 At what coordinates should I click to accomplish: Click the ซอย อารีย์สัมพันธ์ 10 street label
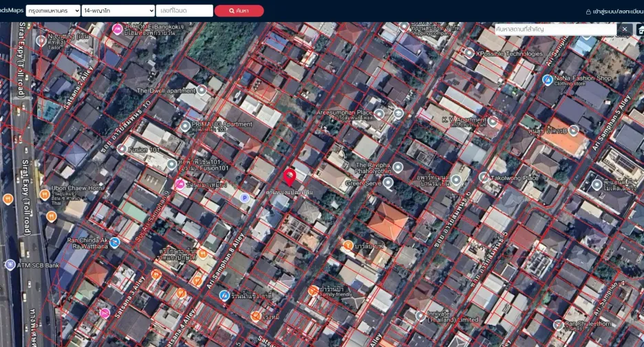125,126
